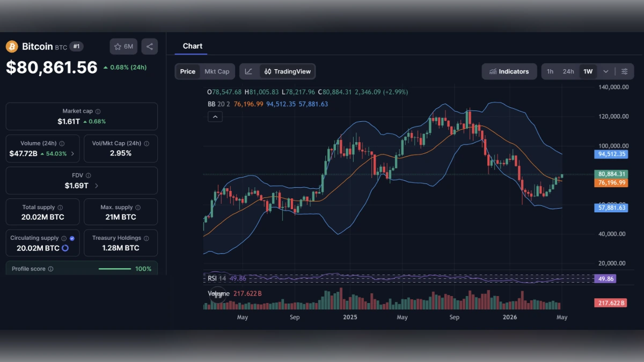
Task: Set chart interval to 1h
Action: pyautogui.click(x=550, y=71)
